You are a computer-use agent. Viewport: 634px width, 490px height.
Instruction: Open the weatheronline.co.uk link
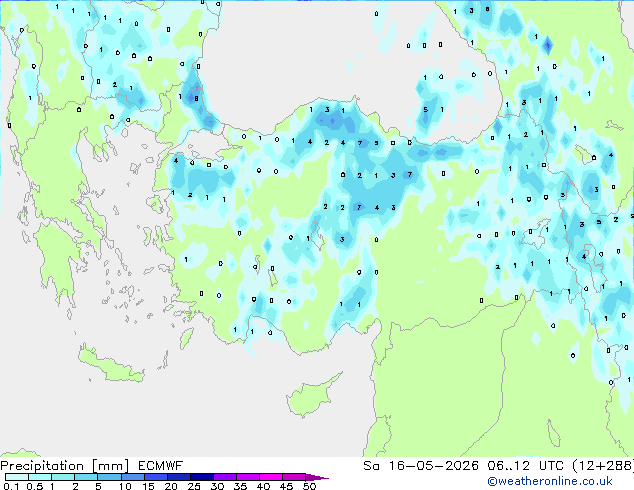[x=549, y=481]
